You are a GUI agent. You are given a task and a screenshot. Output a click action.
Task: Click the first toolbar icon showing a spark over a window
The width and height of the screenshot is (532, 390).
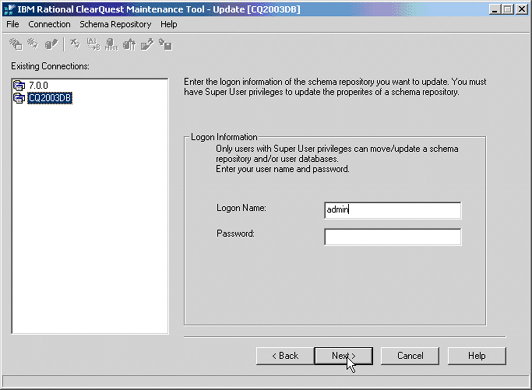[16, 44]
